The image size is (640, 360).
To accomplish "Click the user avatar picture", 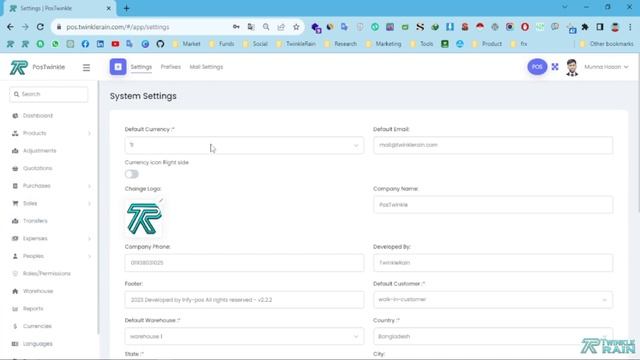I will pyautogui.click(x=572, y=67).
